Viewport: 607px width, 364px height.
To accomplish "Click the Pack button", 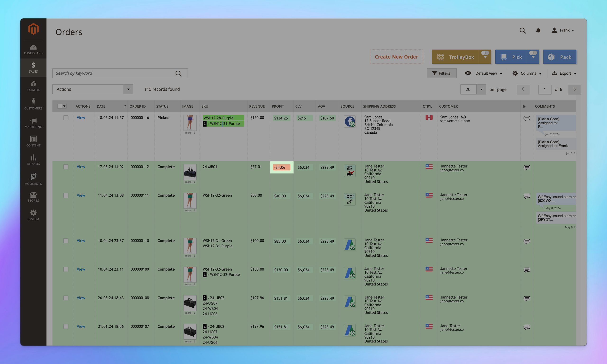I will point(560,57).
